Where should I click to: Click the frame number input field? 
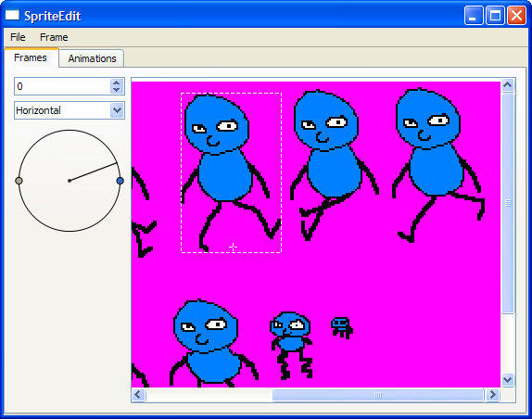pos(62,86)
